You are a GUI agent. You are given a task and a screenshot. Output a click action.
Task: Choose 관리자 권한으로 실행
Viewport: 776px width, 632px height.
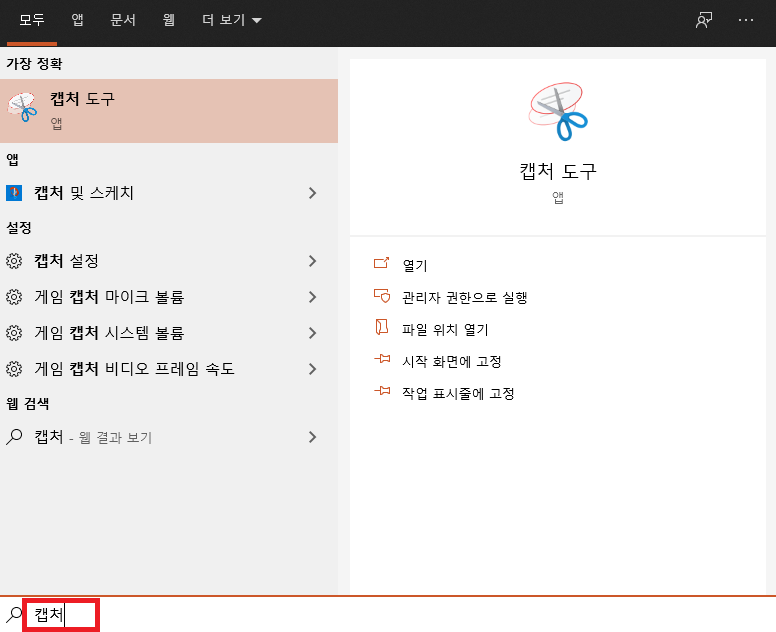pyautogui.click(x=464, y=297)
